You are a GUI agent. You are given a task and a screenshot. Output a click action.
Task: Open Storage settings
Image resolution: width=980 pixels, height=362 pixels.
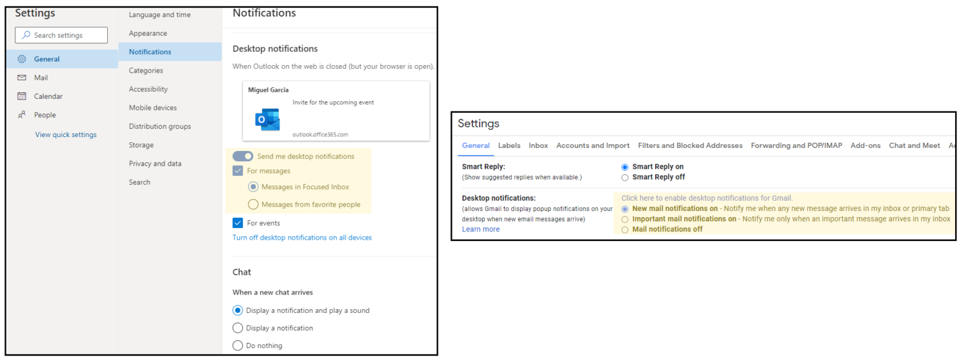pos(141,145)
